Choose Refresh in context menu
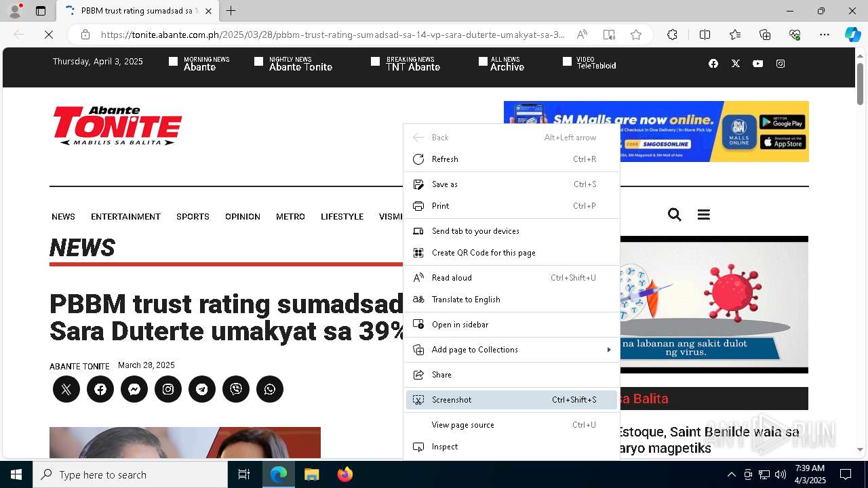Image resolution: width=868 pixels, height=488 pixels. click(511, 159)
